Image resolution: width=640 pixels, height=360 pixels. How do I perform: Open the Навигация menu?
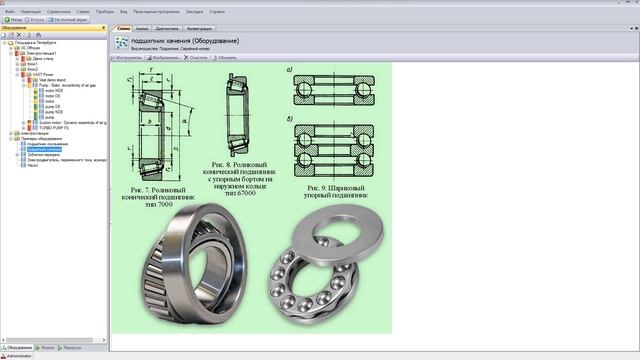31,12
